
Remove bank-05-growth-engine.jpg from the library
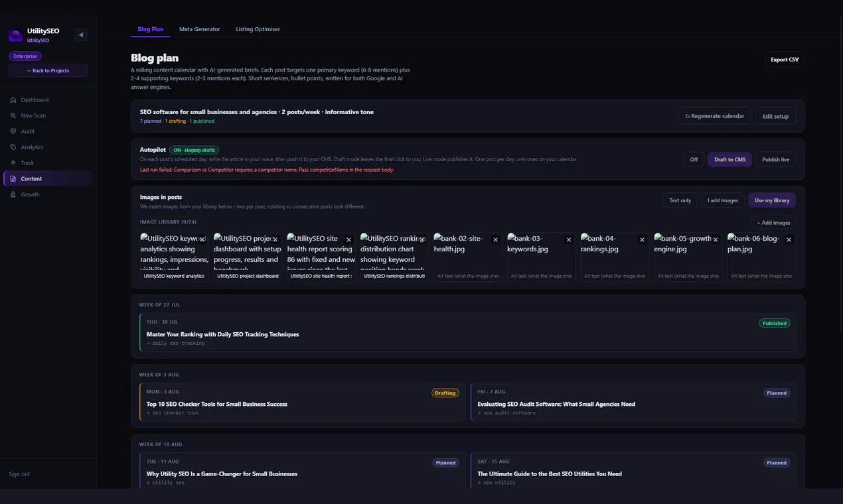(x=716, y=239)
